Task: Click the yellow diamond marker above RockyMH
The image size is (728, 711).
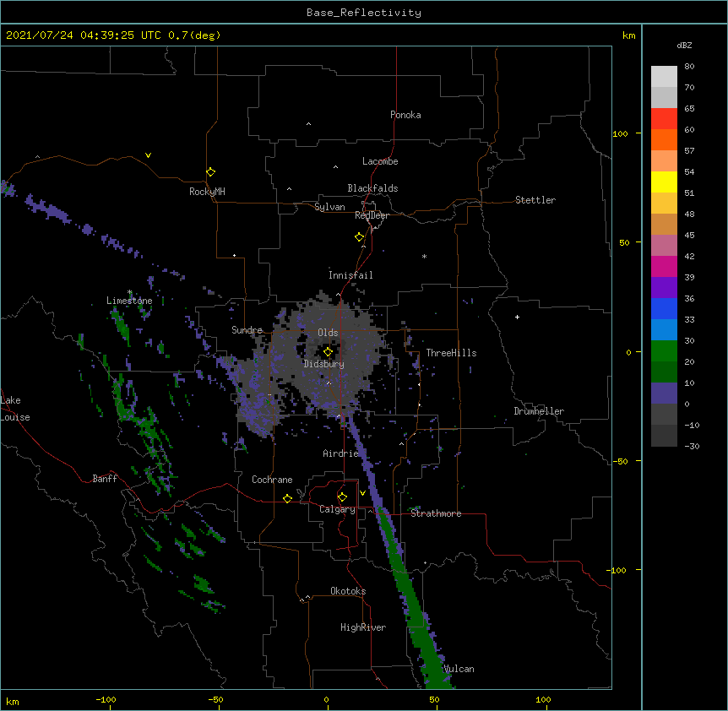Action: pyautogui.click(x=210, y=172)
